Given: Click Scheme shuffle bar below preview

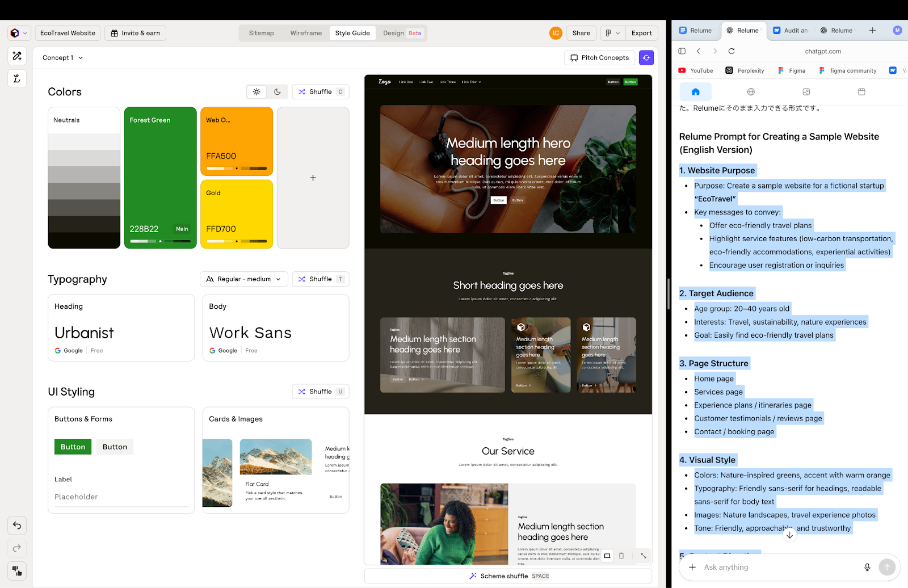Looking at the screenshot, I should tap(508, 576).
